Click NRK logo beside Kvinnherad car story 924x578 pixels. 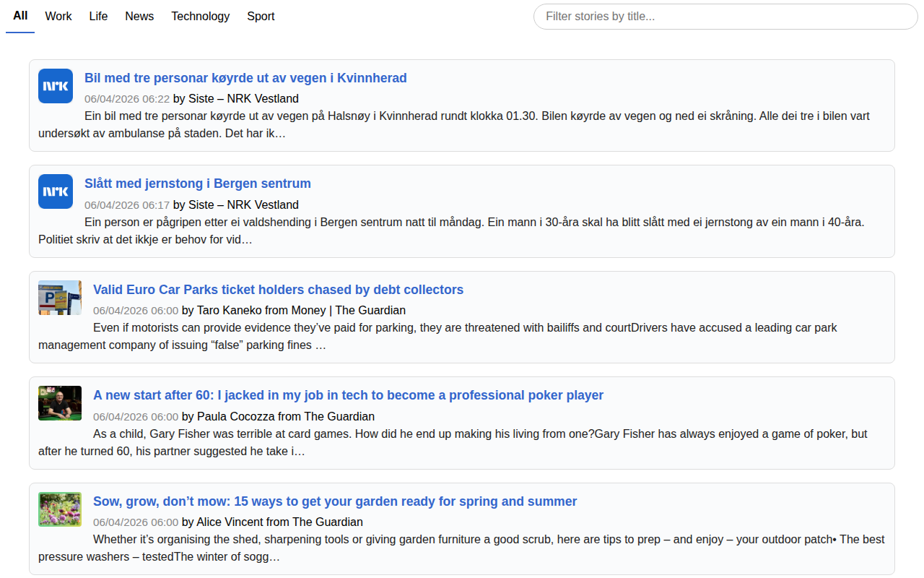[x=56, y=86]
